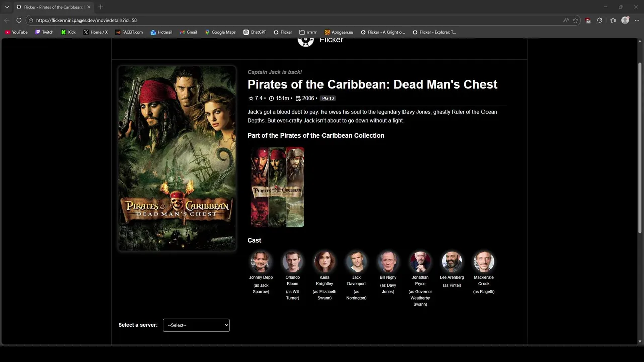Viewport: 644px width, 362px height.
Task: Open Jack Davenport's cast photo
Action: pos(356,262)
